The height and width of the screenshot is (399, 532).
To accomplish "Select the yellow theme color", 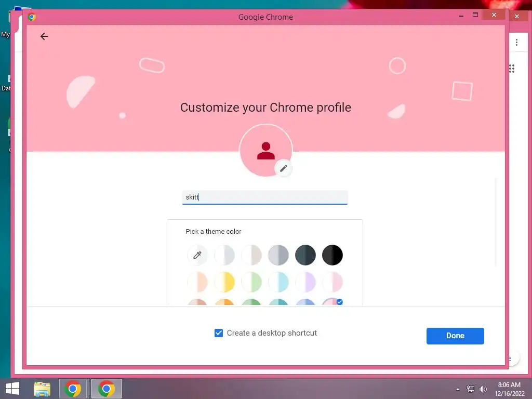I will pyautogui.click(x=224, y=282).
